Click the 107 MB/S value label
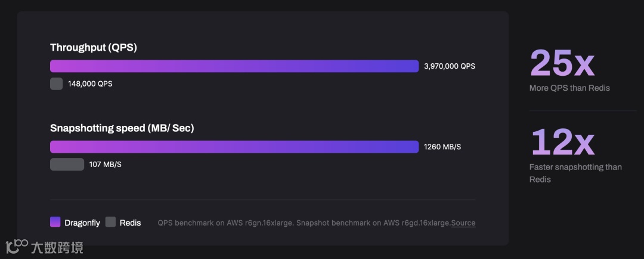 (x=106, y=165)
